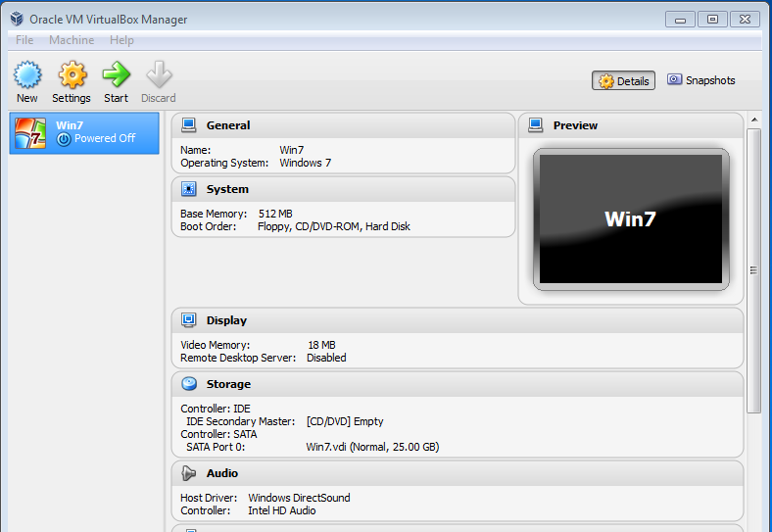Click the Windows DirectSound host driver value
Viewport: 772px width, 532px height.
coord(299,498)
